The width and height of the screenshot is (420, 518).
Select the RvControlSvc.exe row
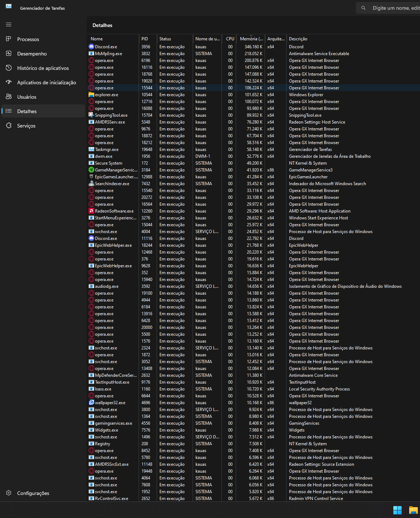pyautogui.click(x=254, y=498)
